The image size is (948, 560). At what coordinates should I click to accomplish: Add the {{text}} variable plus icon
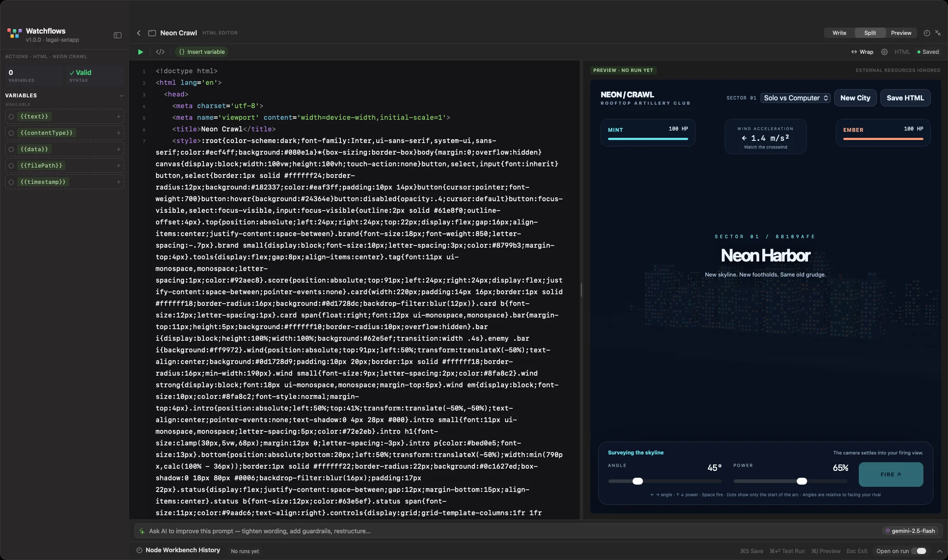pyautogui.click(x=118, y=116)
